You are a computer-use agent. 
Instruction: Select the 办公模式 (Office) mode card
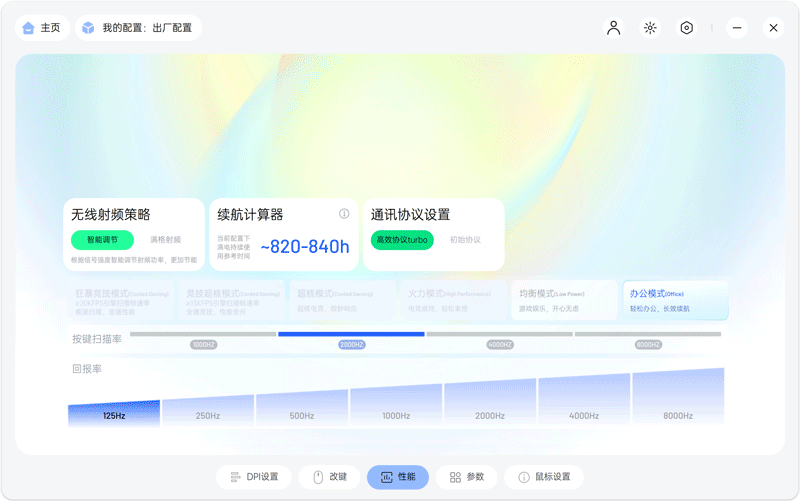[x=675, y=300]
